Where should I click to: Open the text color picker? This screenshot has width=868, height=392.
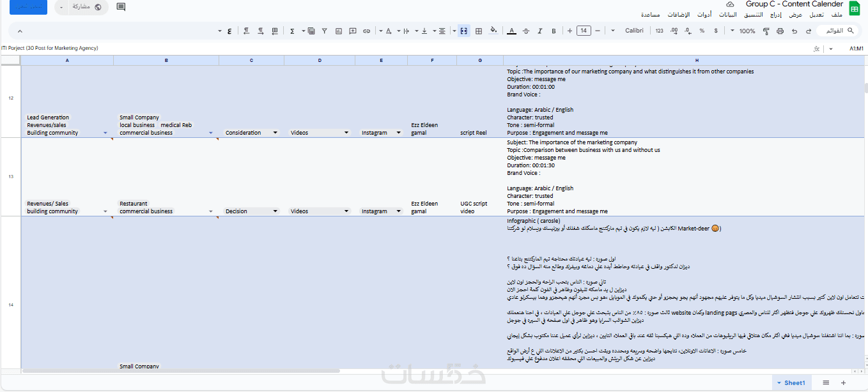coord(511,31)
